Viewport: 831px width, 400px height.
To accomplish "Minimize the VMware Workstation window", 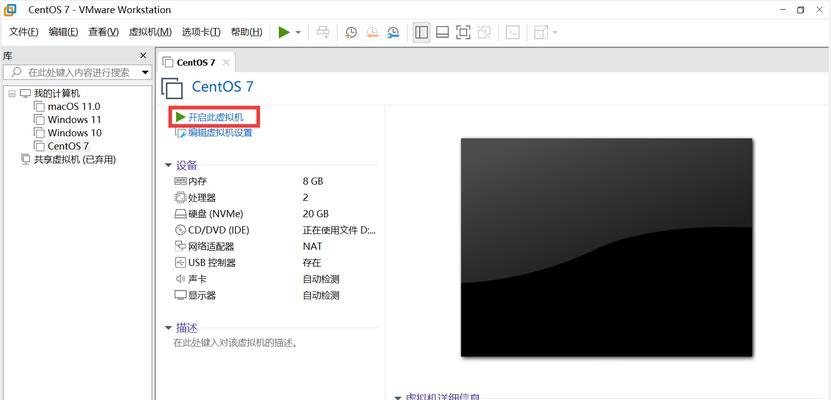I will coord(782,10).
